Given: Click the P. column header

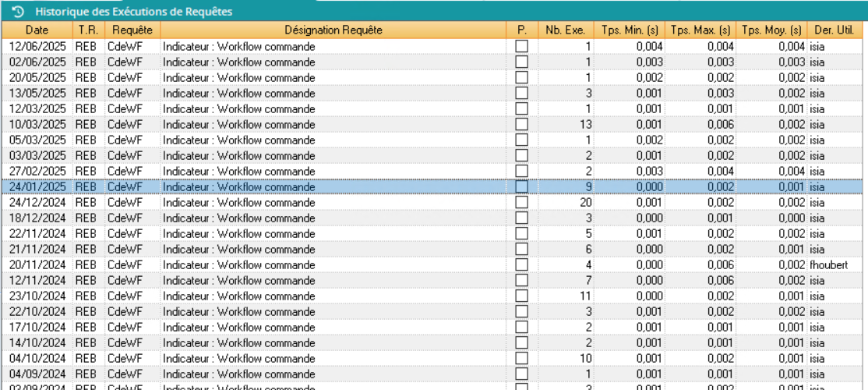Looking at the screenshot, I should [x=521, y=30].
